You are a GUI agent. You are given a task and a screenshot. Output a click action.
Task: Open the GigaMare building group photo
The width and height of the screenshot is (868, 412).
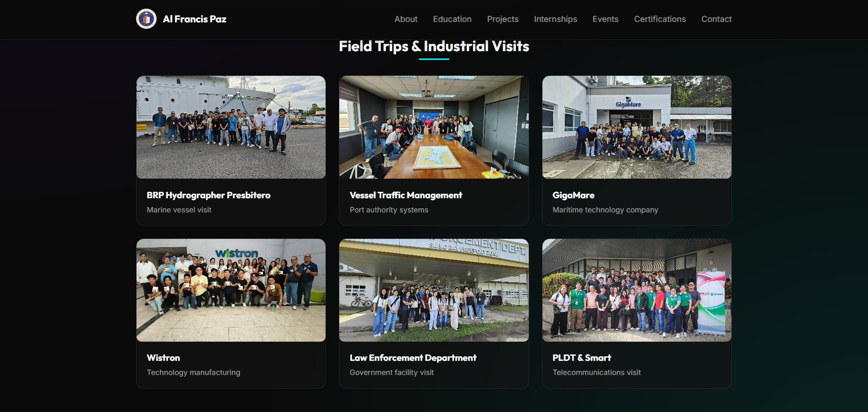(x=637, y=127)
